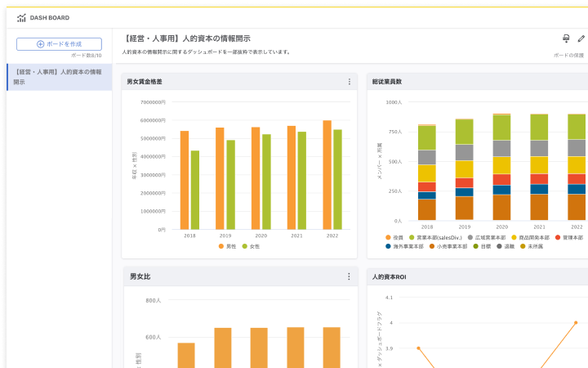The height and width of the screenshot is (368, 588).
Task: Click the yellow segment of 2018 bar in 総従業員数
Action: pos(427,173)
